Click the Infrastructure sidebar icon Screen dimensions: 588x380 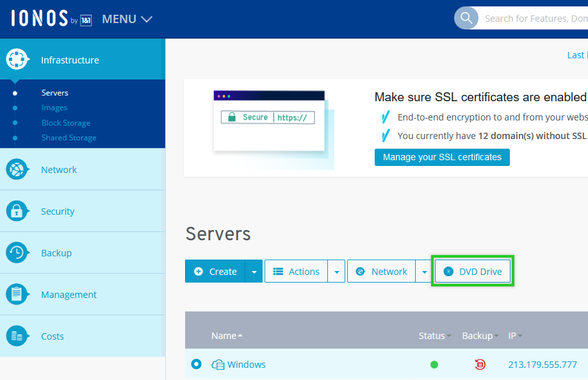tap(17, 60)
